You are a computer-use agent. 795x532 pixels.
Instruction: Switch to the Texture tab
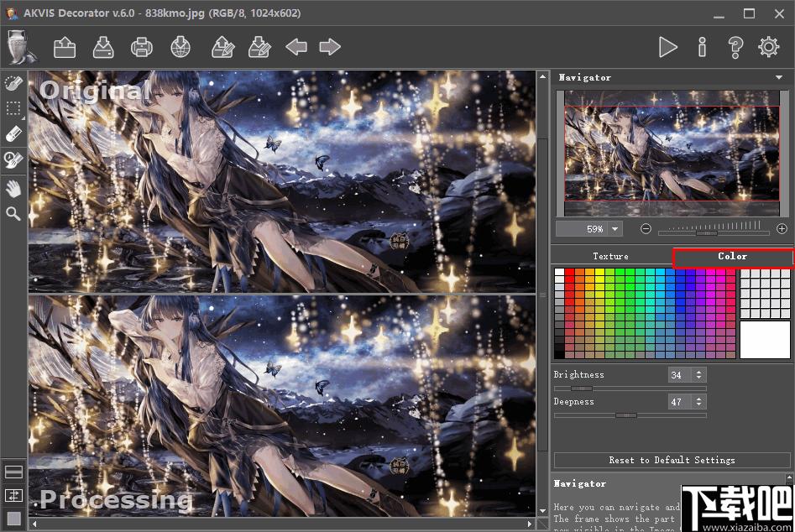610,257
